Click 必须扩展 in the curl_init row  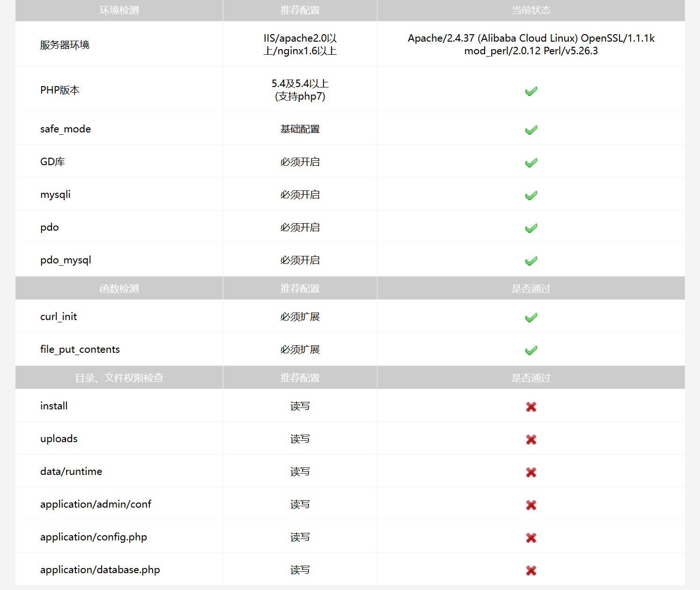[300, 317]
